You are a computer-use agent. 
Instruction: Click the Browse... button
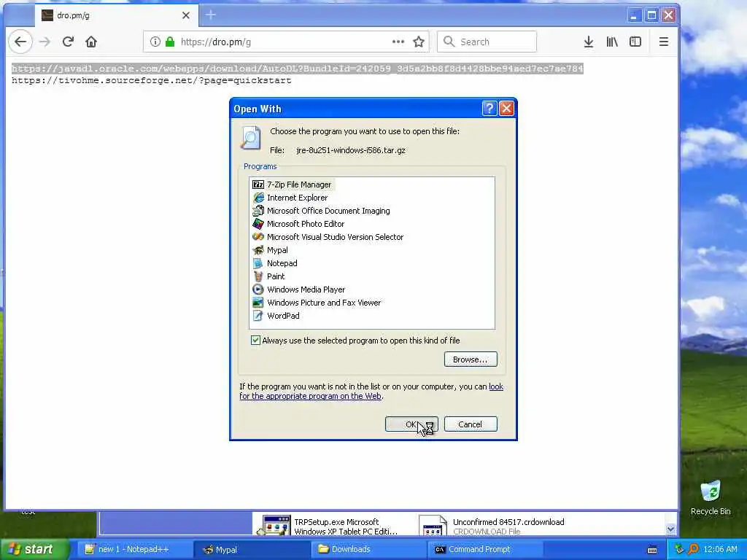(x=471, y=359)
